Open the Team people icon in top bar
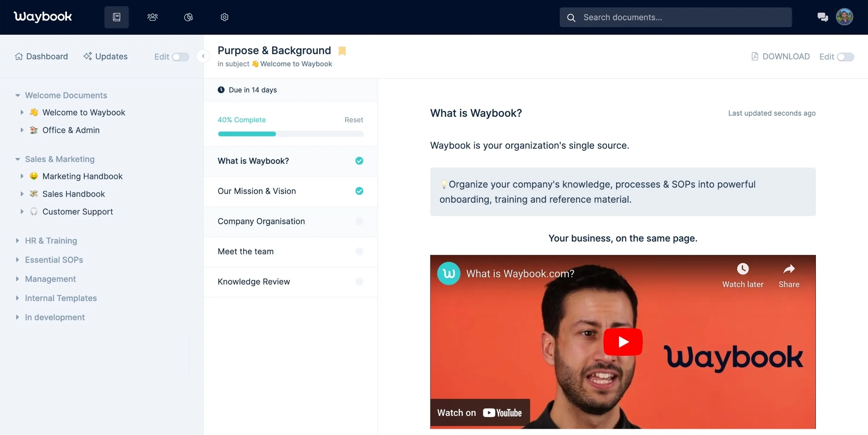 [x=152, y=17]
